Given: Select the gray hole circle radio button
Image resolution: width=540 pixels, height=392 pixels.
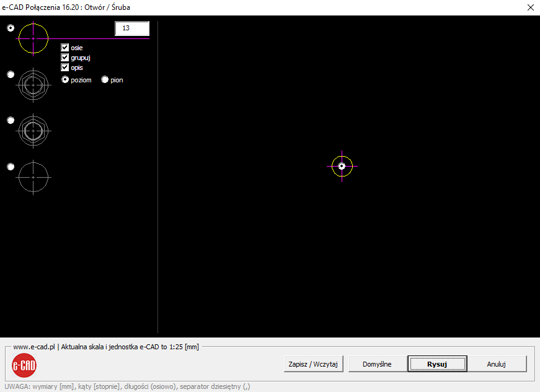Looking at the screenshot, I should [x=11, y=167].
